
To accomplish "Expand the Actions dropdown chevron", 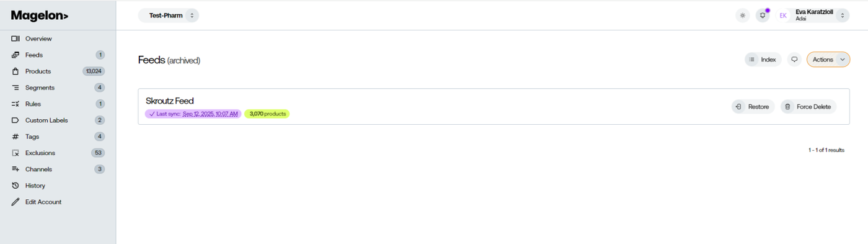I will tap(842, 60).
